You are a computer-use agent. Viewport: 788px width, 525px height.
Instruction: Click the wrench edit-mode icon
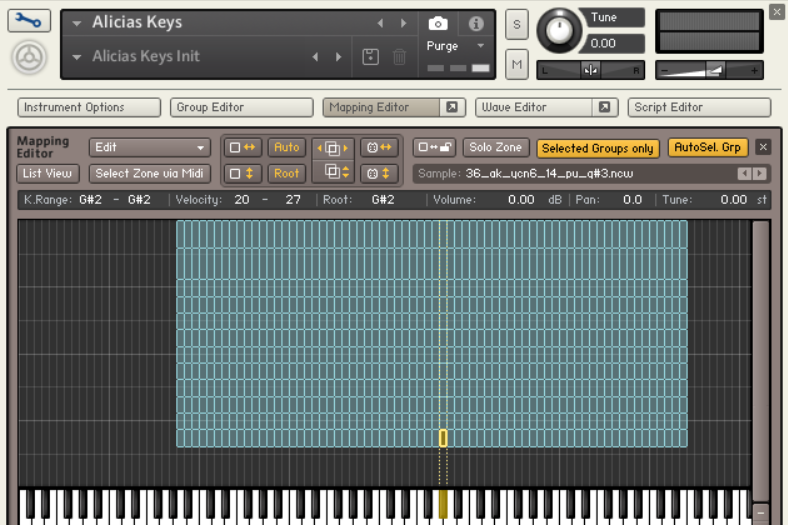(29, 21)
